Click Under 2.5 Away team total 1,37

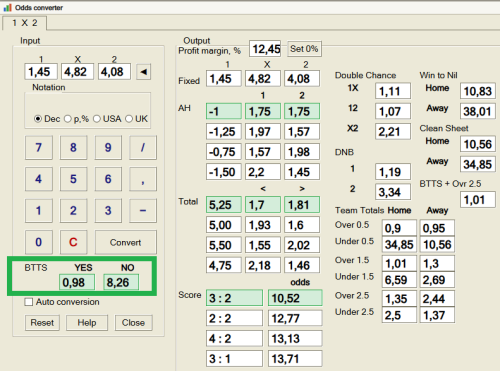click(x=437, y=315)
